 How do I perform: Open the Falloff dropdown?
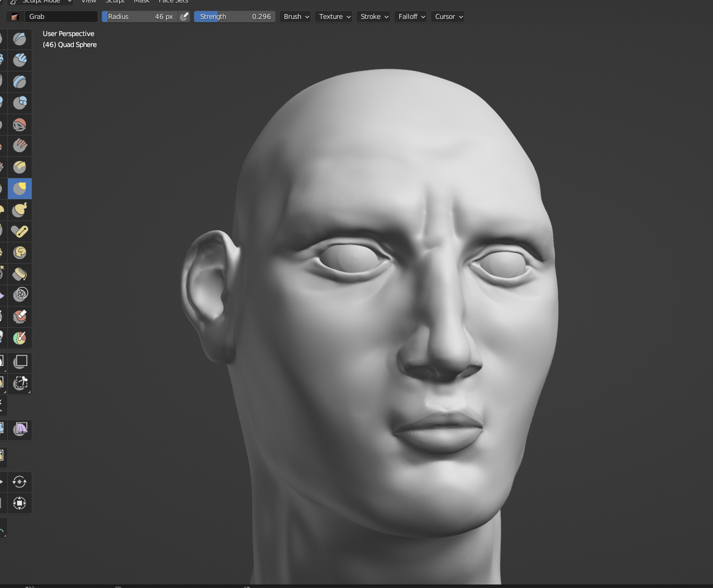point(411,17)
